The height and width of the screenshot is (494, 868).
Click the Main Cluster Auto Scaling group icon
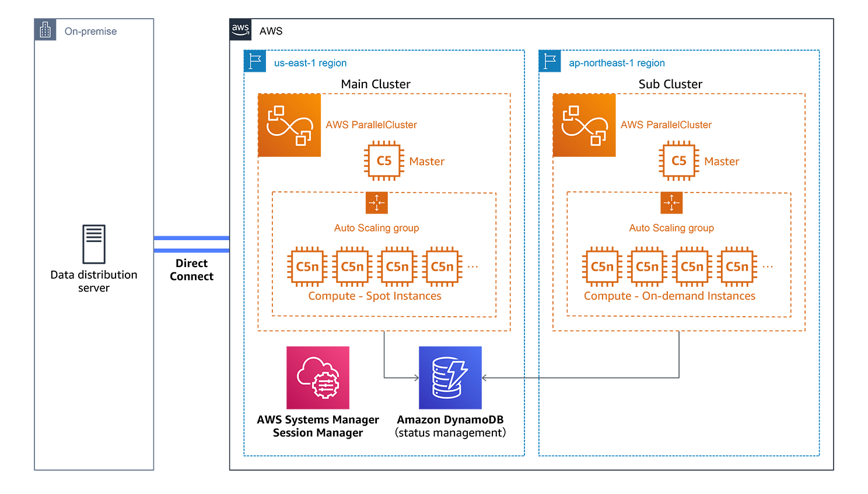tap(377, 203)
